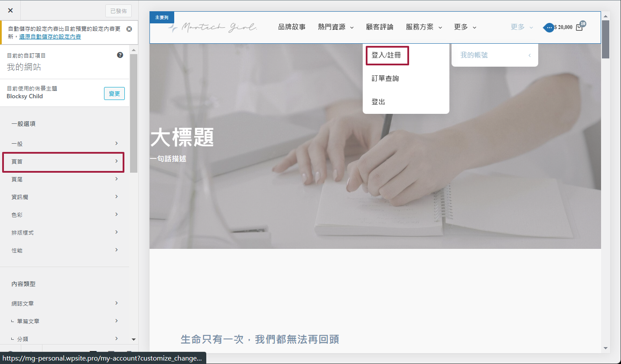Click the preview scrollbar down arrow

tap(605, 348)
